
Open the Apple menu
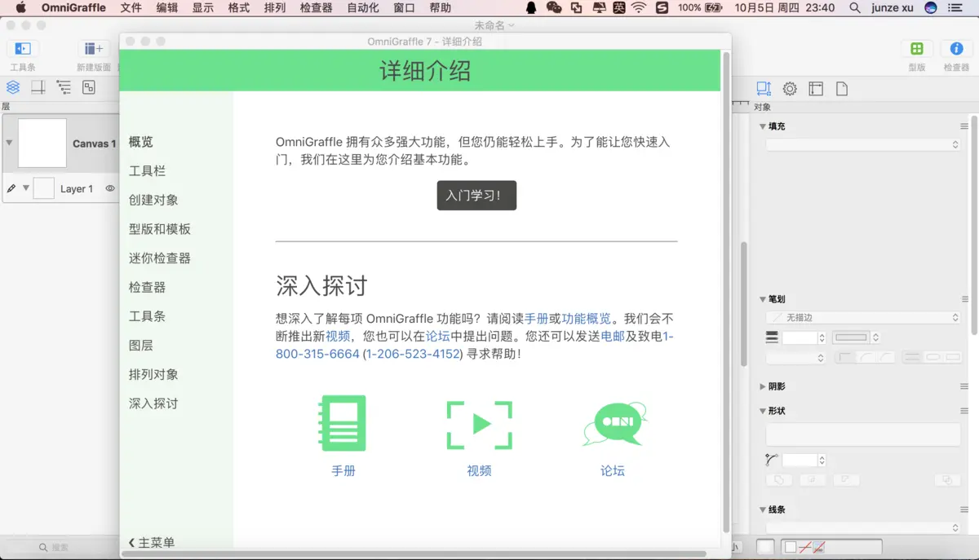tap(21, 8)
